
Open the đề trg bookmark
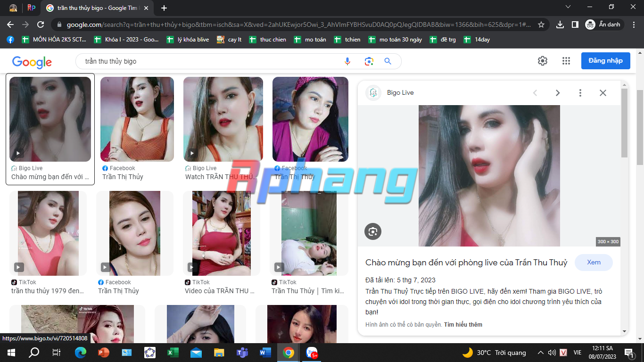[x=443, y=40]
